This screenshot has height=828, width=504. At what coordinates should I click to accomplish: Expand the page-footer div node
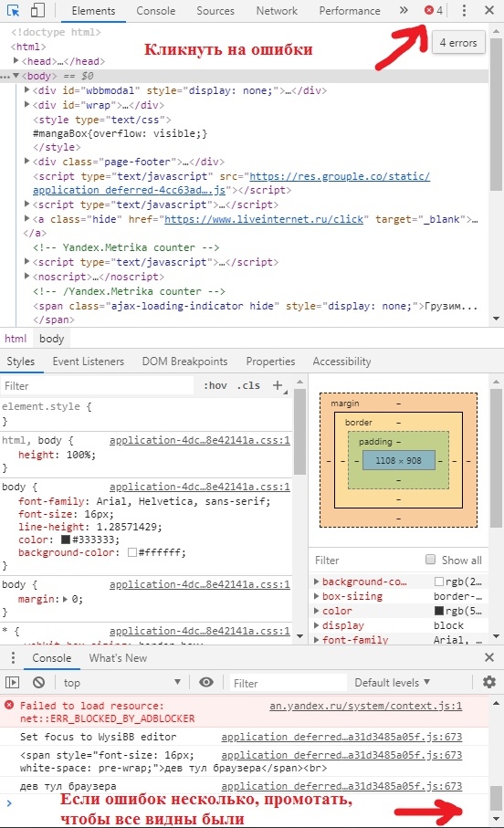pyautogui.click(x=27, y=161)
